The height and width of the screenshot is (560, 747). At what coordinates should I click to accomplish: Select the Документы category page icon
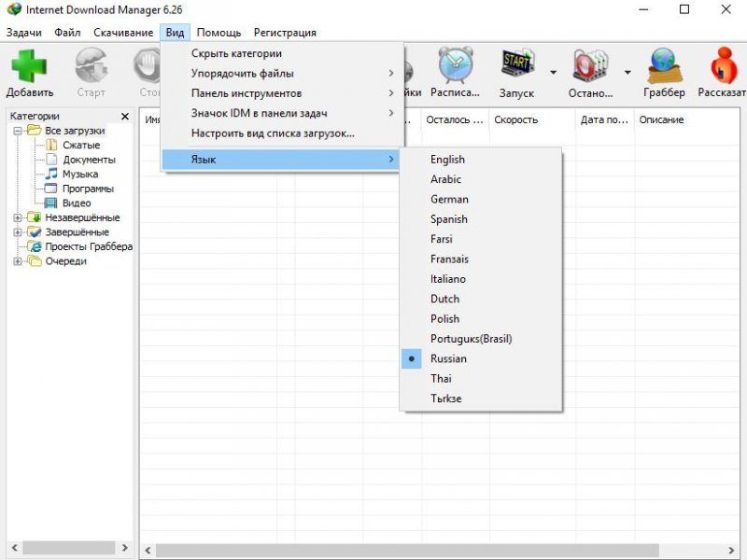point(51,160)
